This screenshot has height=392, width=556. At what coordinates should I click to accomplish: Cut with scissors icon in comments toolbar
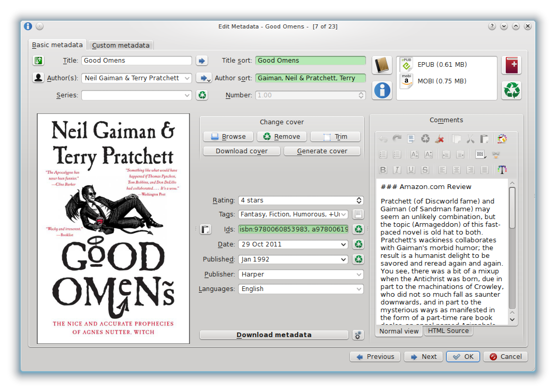tap(470, 139)
